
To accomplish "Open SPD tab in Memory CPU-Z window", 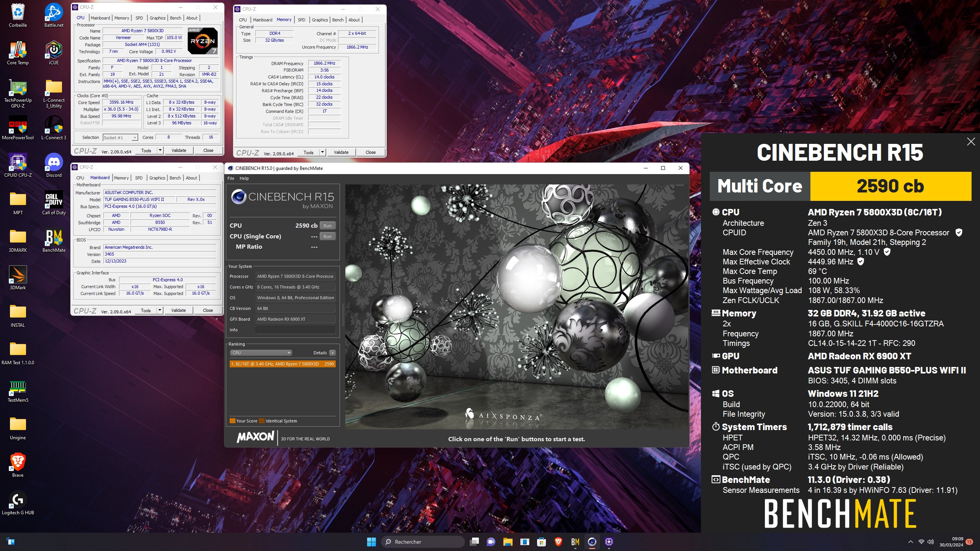I will (302, 20).
